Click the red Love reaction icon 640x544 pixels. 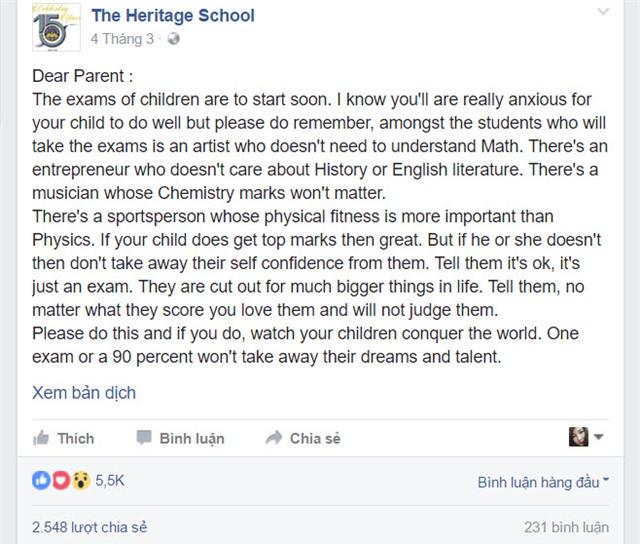pos(61,480)
